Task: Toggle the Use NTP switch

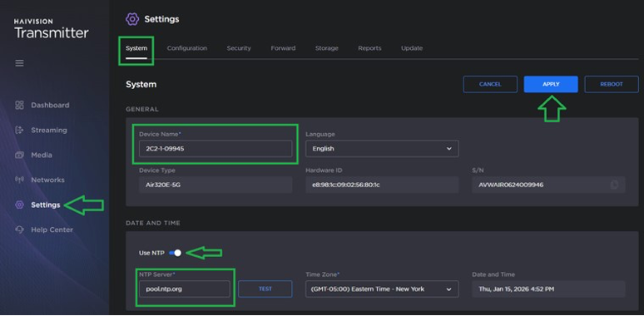Action: [175, 253]
